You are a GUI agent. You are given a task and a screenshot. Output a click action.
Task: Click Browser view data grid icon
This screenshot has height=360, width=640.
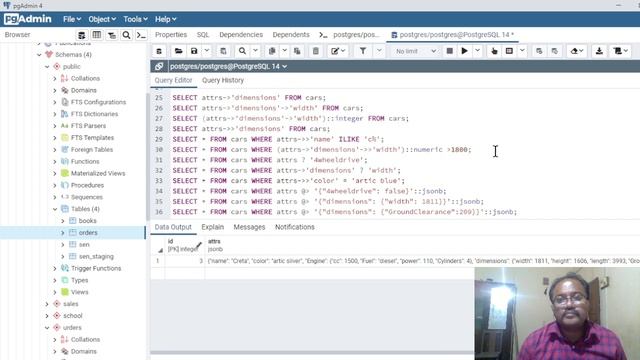[97, 35]
